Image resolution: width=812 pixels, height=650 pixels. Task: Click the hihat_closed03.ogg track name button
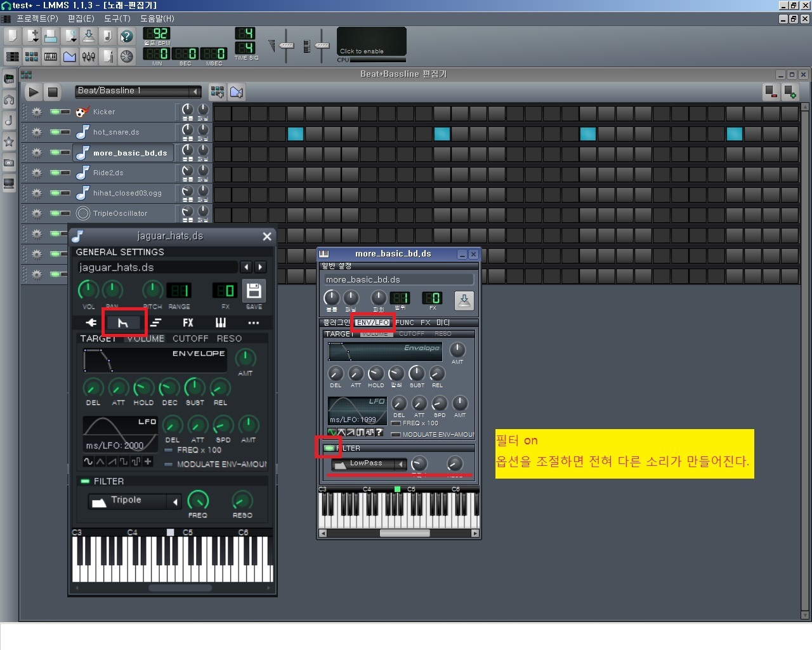(124, 193)
